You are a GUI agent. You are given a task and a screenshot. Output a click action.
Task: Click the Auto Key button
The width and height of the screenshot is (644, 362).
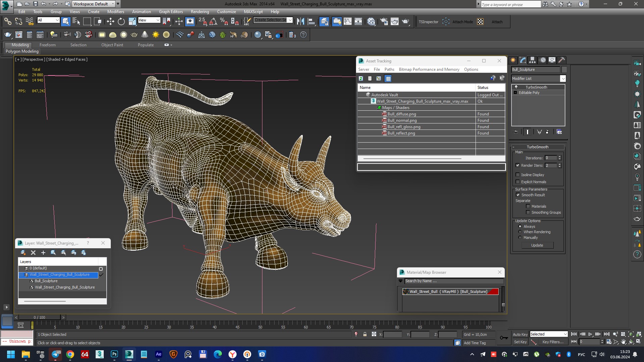coord(520,334)
